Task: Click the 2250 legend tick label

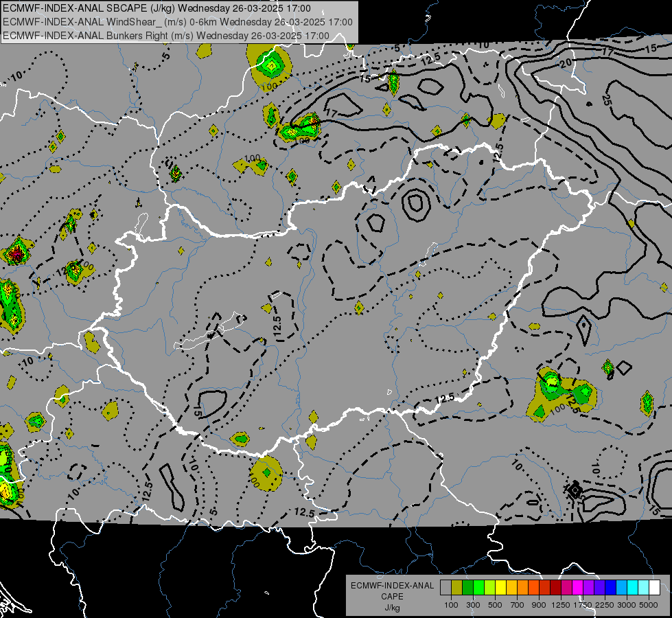Action: 605,605
